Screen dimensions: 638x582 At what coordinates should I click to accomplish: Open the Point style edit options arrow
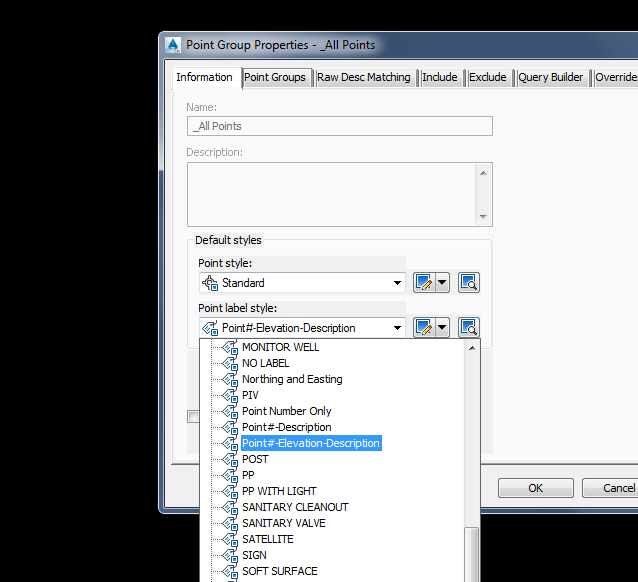(442, 282)
